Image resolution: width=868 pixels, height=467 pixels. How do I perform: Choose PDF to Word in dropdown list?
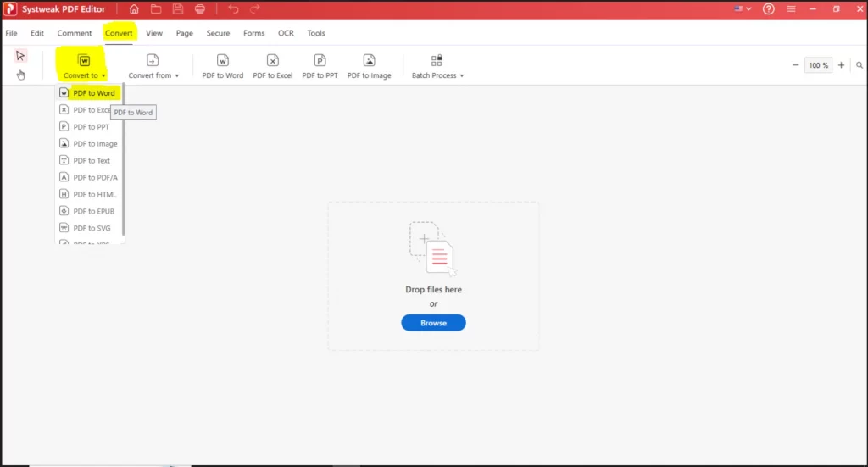(x=88, y=93)
